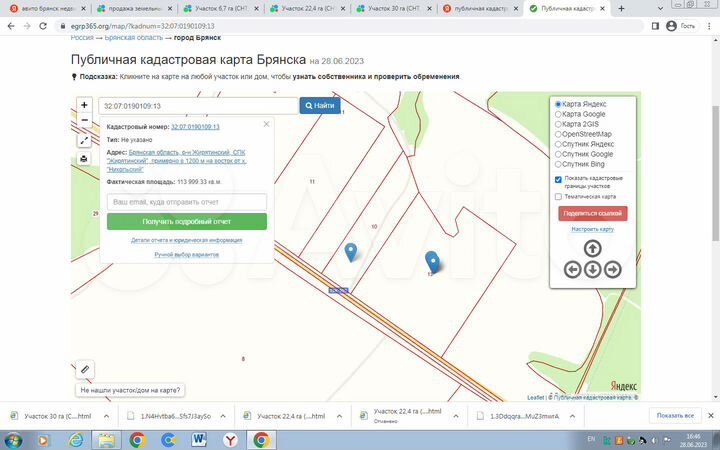
Task: Select Карта Яндекс map layer
Action: point(558,104)
